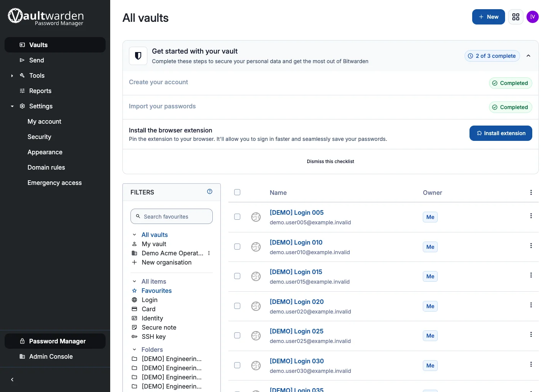Open [DEMO] Login 020 item
The width and height of the screenshot is (551, 392).
pos(297,302)
